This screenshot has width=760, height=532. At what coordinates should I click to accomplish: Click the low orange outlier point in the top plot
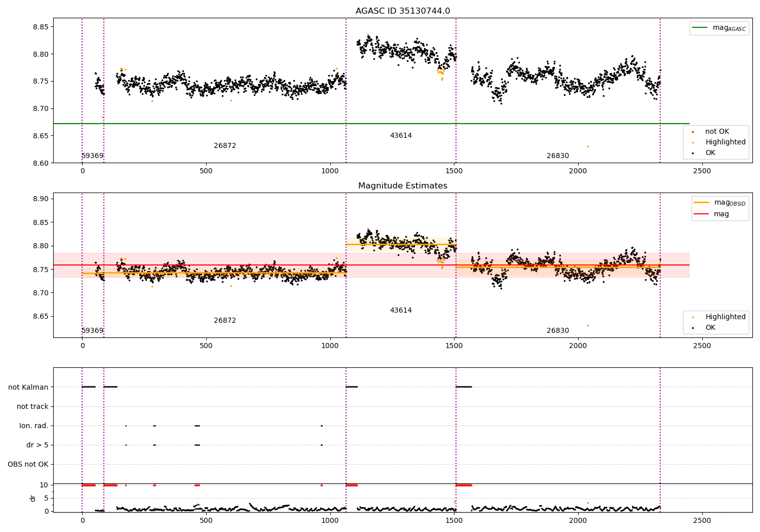tap(588, 146)
